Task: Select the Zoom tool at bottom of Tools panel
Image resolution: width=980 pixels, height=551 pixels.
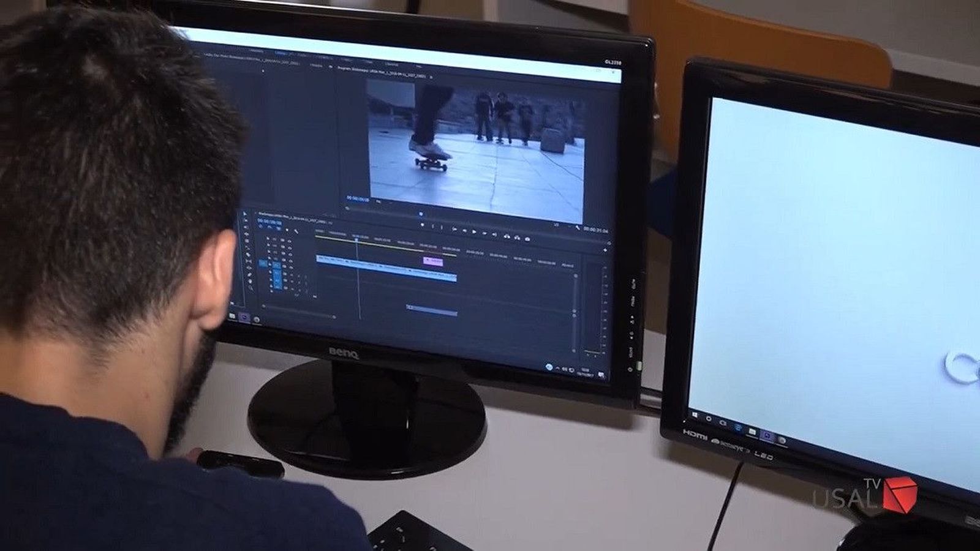Action: 251,287
